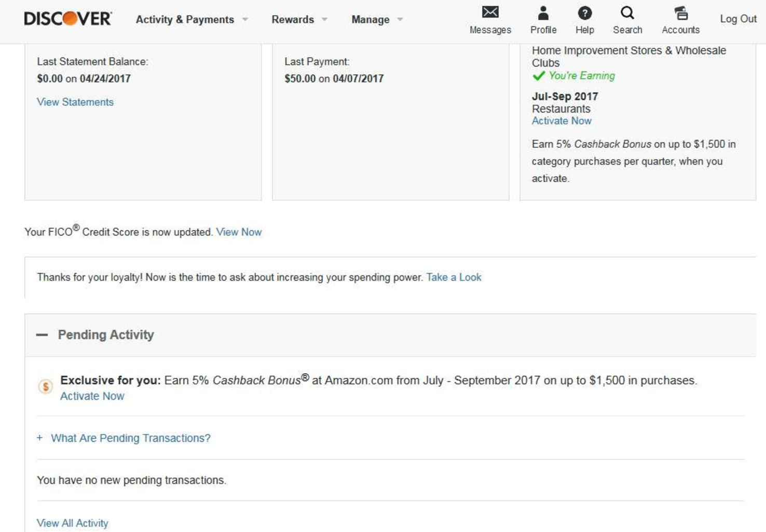
Task: Click the Last Statement Balance label
Action: coord(92,62)
